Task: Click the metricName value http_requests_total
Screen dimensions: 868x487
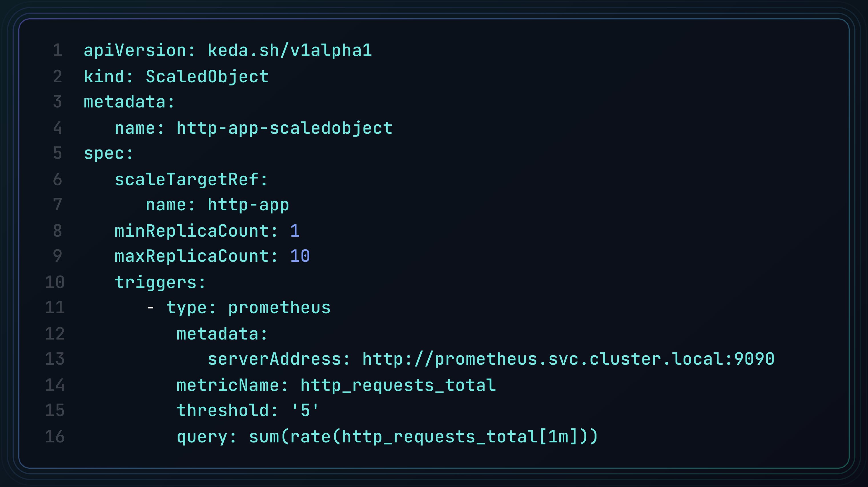Action: click(x=398, y=385)
